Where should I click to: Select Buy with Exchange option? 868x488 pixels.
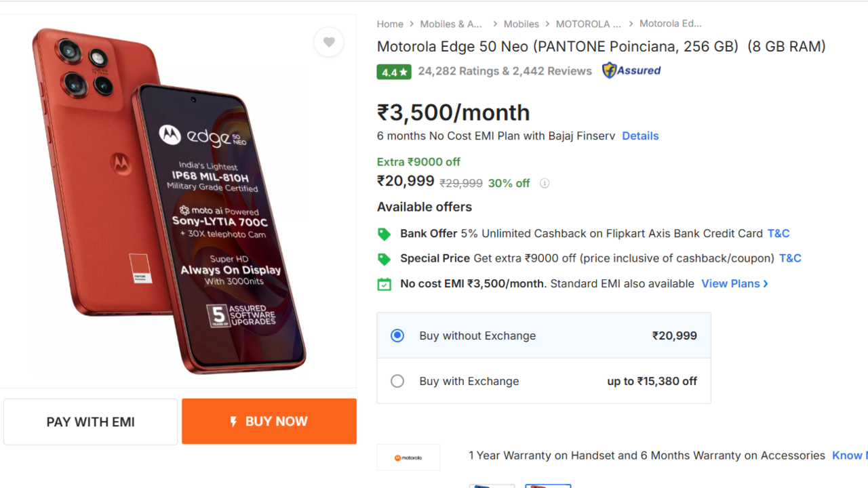[397, 381]
